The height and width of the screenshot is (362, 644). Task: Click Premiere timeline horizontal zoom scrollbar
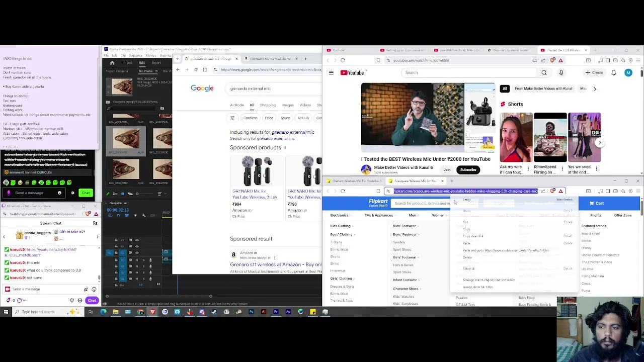[x=158, y=296]
